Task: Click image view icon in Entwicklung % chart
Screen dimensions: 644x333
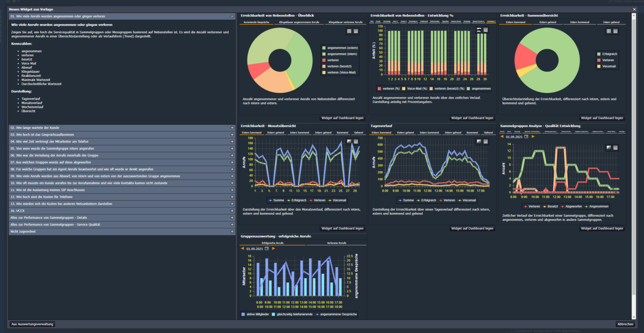Action: [x=479, y=30]
